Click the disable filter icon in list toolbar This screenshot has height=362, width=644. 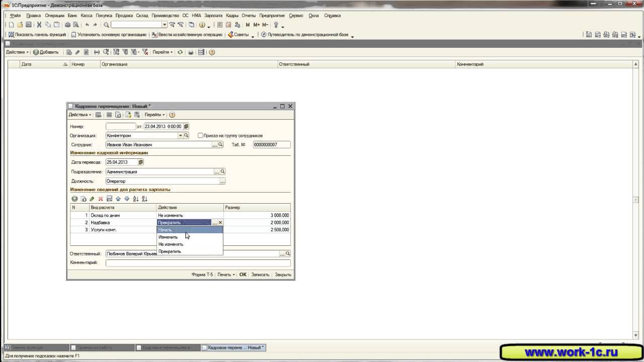(x=145, y=52)
